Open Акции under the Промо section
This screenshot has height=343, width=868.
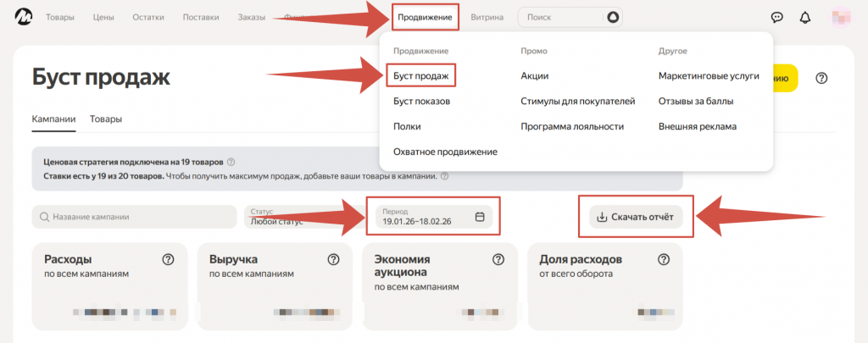tap(534, 75)
